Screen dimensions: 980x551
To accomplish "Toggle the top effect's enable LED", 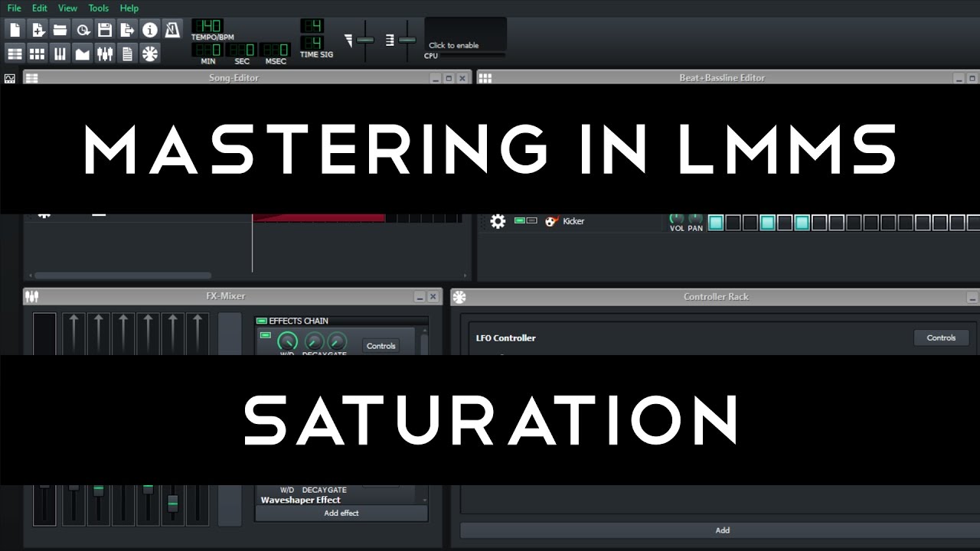I will 266,335.
